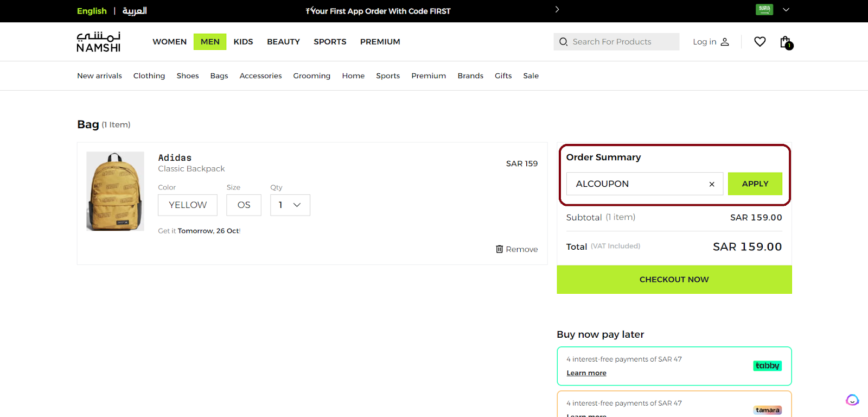Open the PREMIUM tab
This screenshot has width=868, height=417.
point(380,42)
